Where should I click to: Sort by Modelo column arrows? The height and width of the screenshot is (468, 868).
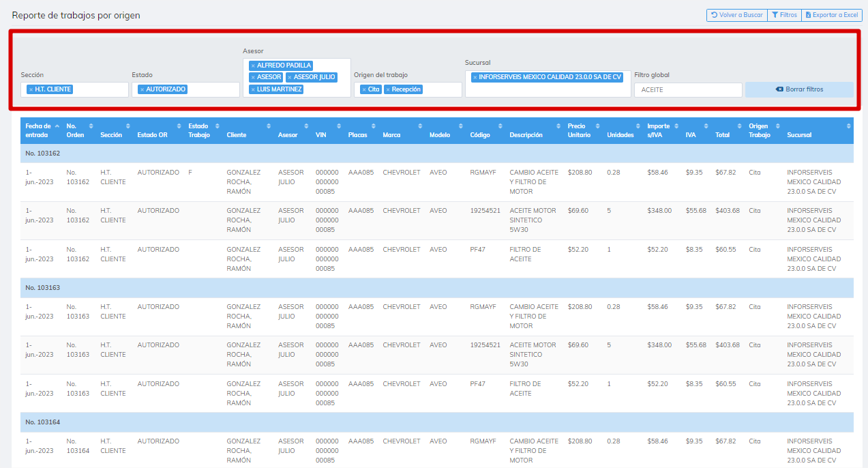tap(462, 126)
